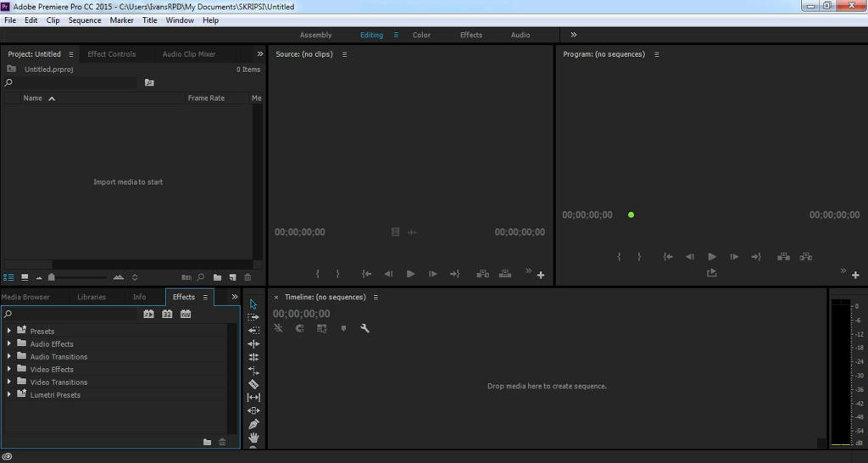
Task: Create new custom bin in Effects panel
Action: pyautogui.click(x=207, y=442)
